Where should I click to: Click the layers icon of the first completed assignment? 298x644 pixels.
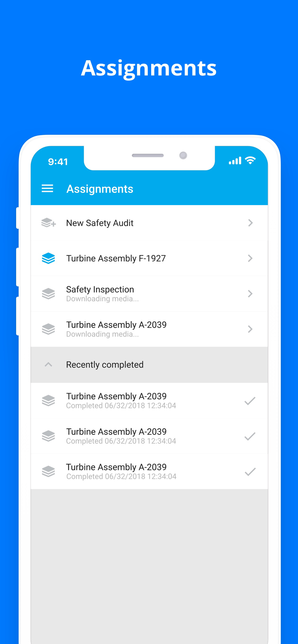48,401
